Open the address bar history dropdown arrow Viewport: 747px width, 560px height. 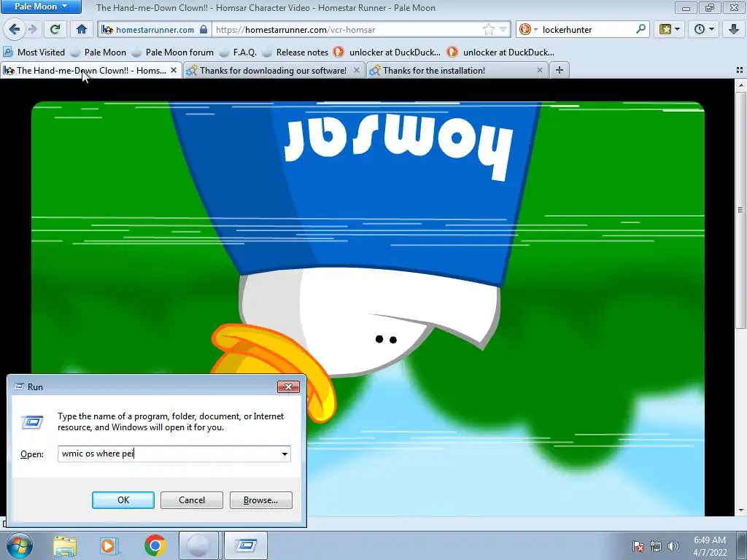[x=503, y=29]
